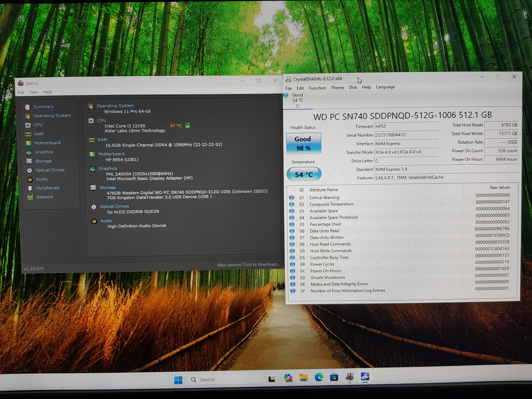
Task: Click the green CPU temperature indicator square
Action: click(x=188, y=125)
